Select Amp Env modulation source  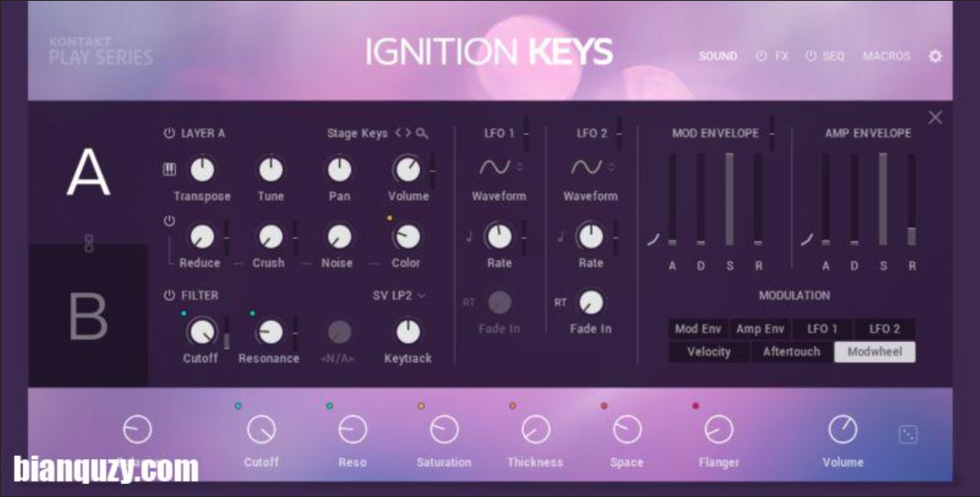click(x=760, y=329)
